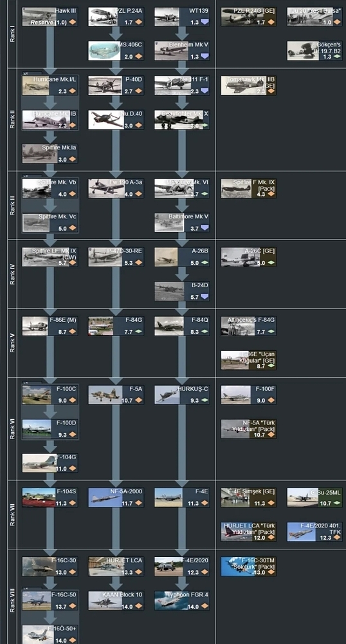Select the B-24D heavy bomber
The image size is (346, 644).
click(182, 291)
